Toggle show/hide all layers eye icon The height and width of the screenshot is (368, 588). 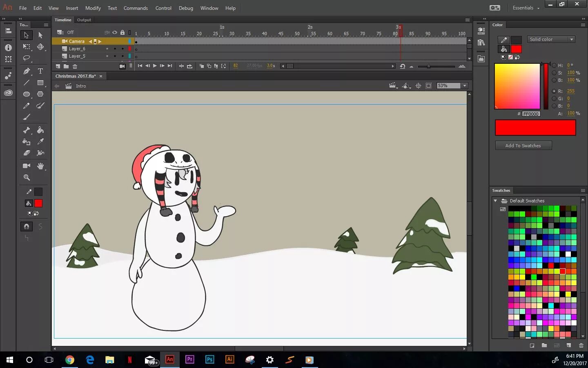(x=115, y=32)
